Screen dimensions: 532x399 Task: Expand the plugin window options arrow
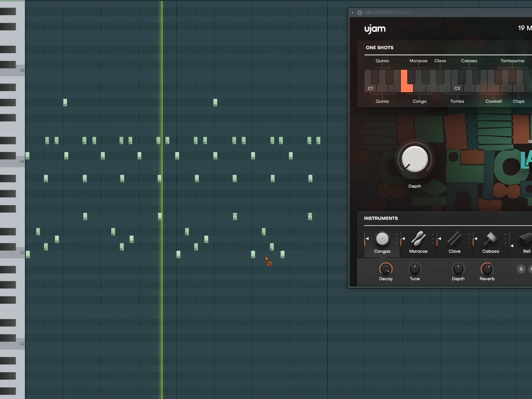click(x=353, y=12)
